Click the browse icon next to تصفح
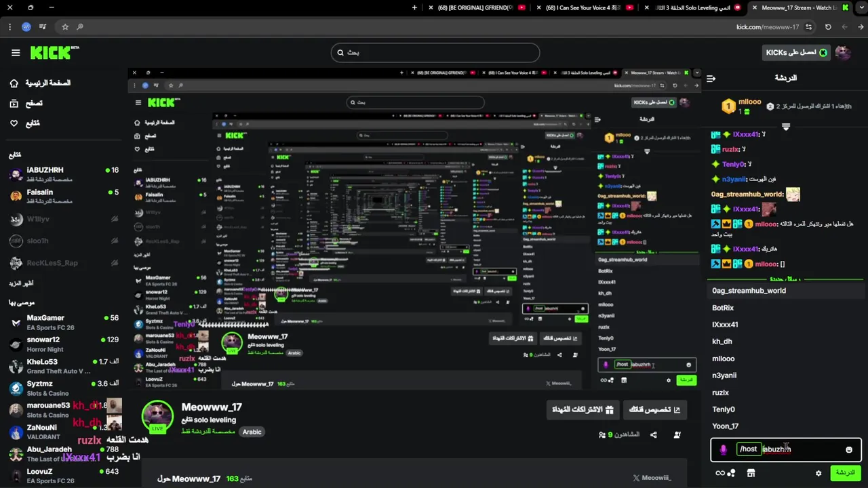The height and width of the screenshot is (488, 868). coord(14,103)
